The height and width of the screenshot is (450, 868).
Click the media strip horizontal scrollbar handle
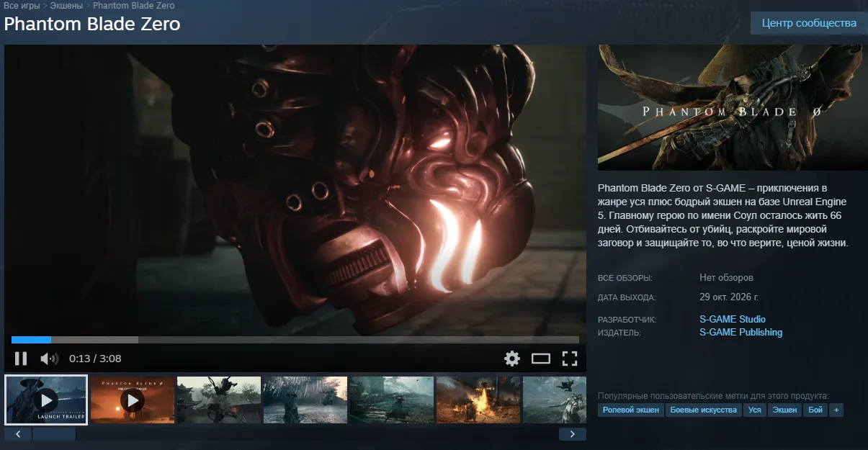[54, 434]
